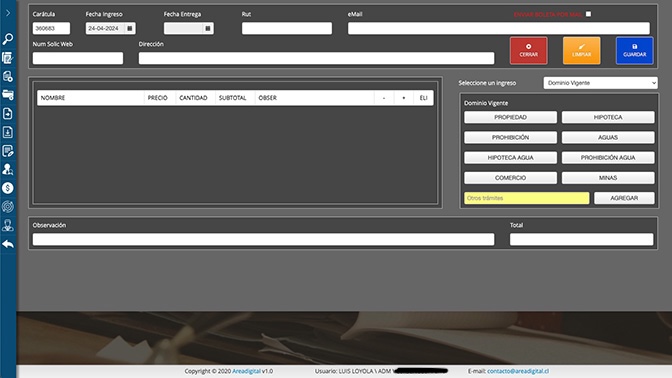The height and width of the screenshot is (378, 672).
Task: Open the magnifier search icon in sidebar
Action: pyautogui.click(x=8, y=39)
